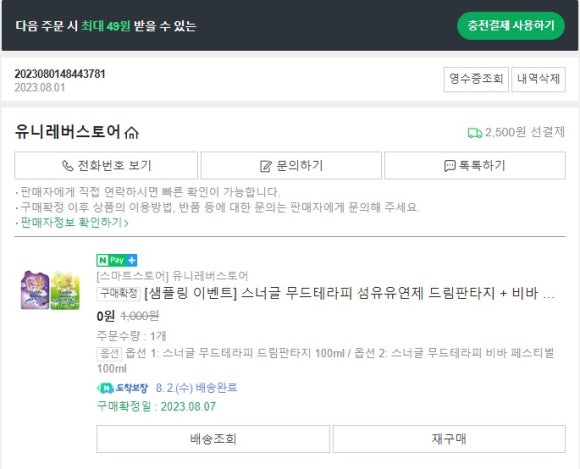The height and width of the screenshot is (469, 580).
Task: Open the 판매자정보 확인하기 link
Action: pos(74,222)
